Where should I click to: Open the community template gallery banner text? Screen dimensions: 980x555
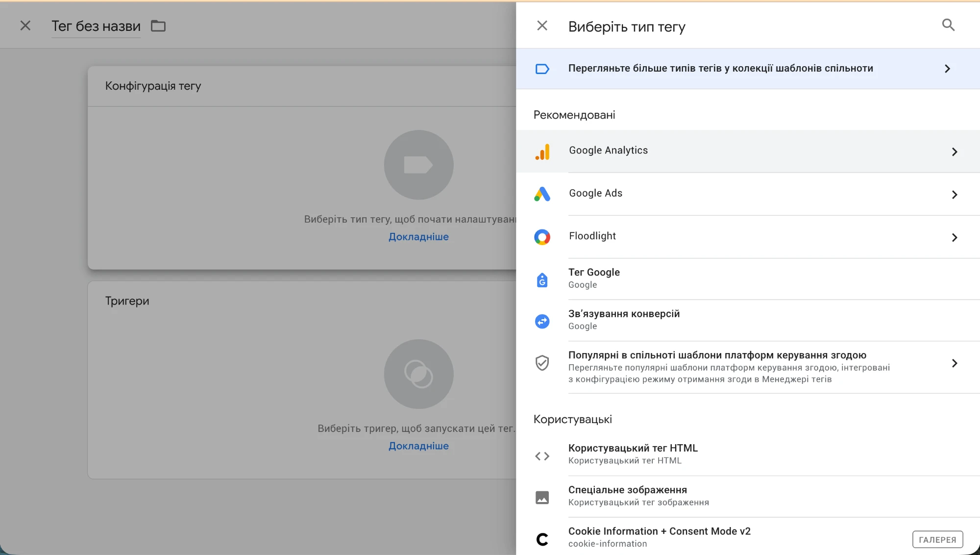(720, 68)
